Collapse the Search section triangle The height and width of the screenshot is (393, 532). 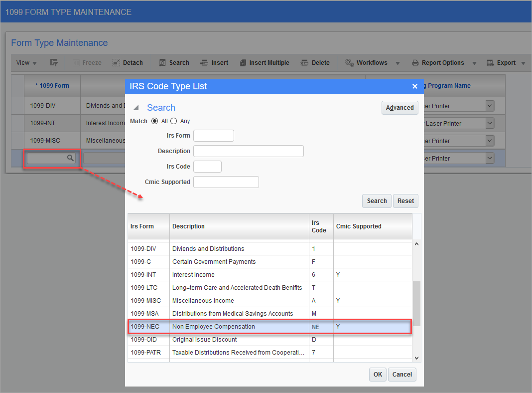136,108
